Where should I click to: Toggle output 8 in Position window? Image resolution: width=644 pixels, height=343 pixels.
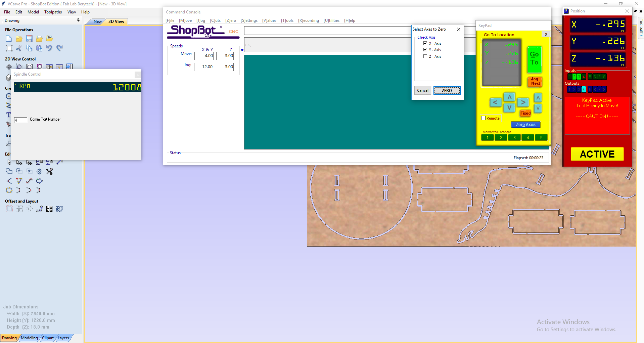(x=604, y=89)
